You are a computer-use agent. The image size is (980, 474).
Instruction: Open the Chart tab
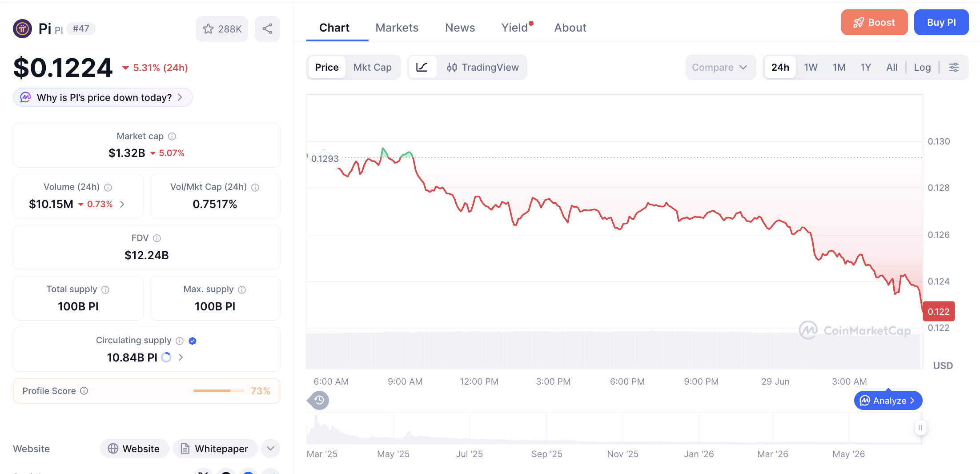click(x=334, y=28)
